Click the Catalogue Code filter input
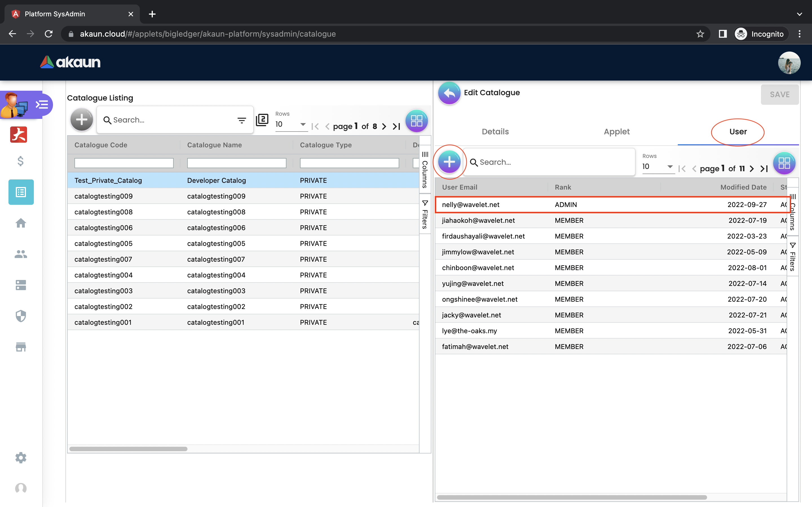This screenshot has height=507, width=812. pos(124,163)
